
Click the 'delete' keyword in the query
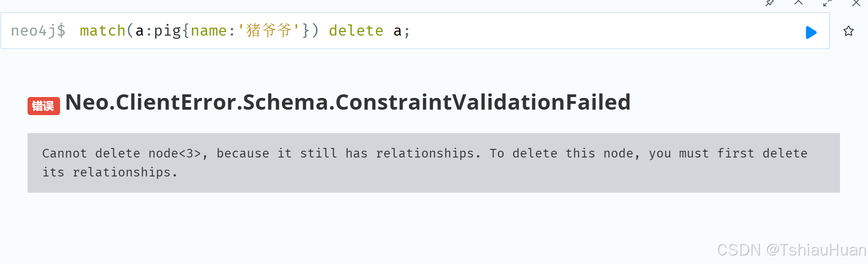click(356, 31)
